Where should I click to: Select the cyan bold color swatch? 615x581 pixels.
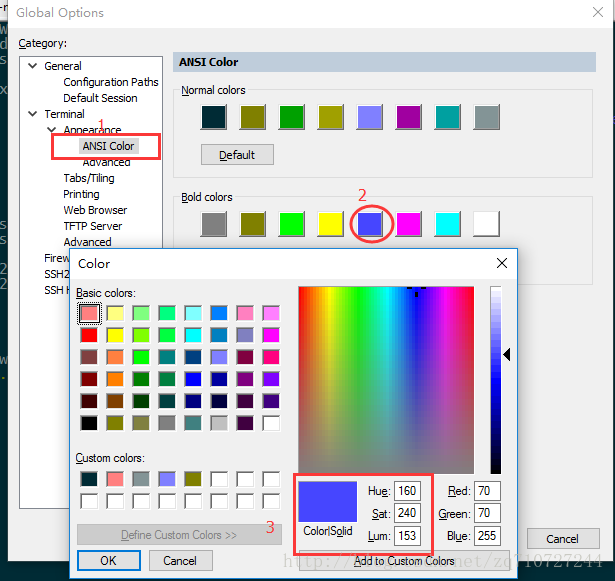(x=448, y=224)
